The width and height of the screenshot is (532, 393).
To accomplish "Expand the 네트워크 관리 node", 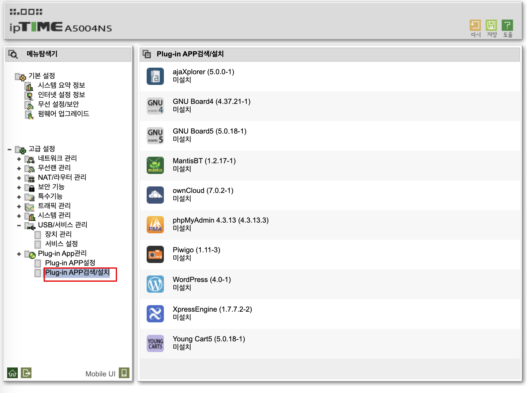I will click(x=19, y=159).
